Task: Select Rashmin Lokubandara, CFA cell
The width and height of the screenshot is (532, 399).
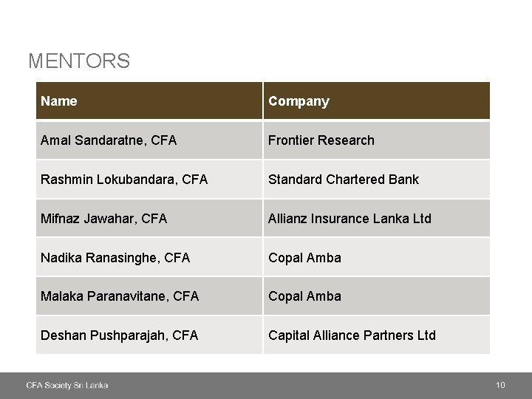Action: coord(124,180)
